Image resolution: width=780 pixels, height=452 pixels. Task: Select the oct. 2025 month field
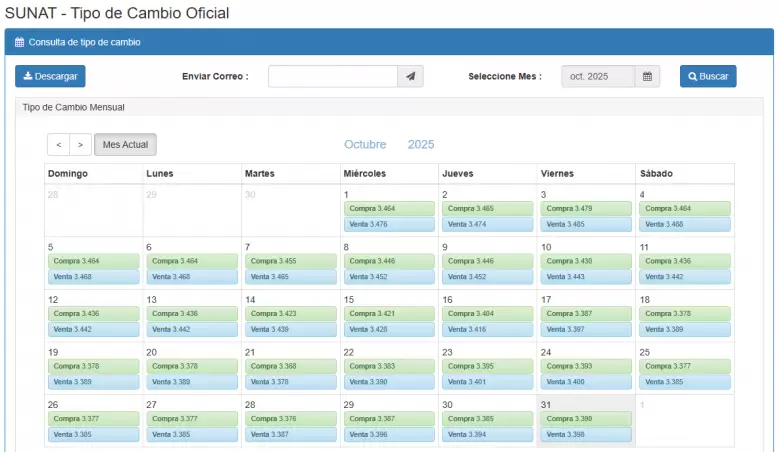click(598, 77)
